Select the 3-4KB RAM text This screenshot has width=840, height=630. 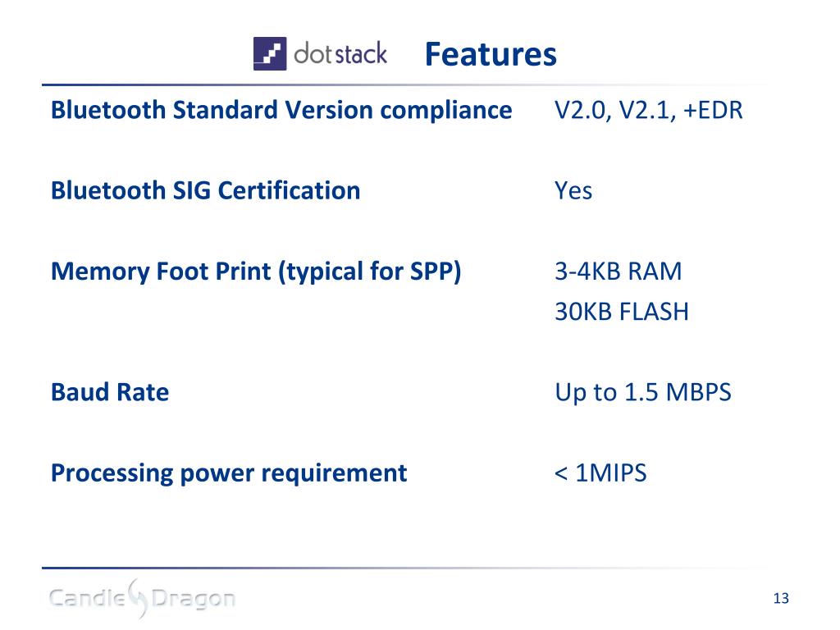[x=619, y=271]
